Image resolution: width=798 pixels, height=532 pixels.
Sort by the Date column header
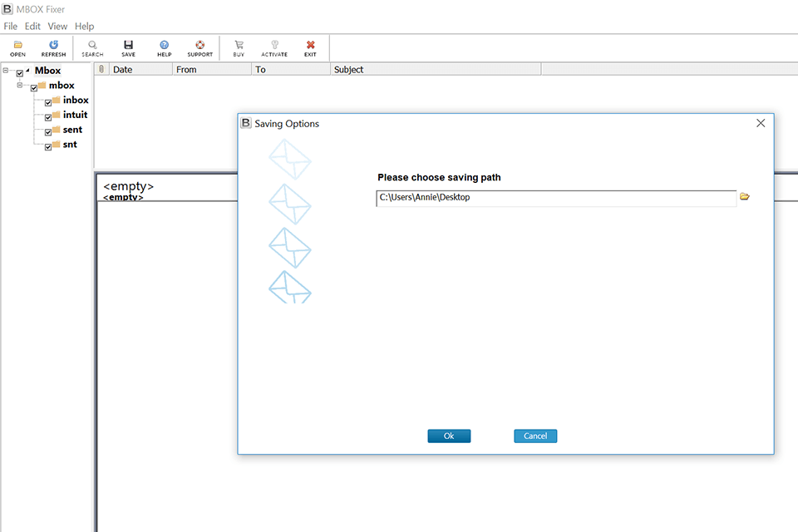(141, 69)
